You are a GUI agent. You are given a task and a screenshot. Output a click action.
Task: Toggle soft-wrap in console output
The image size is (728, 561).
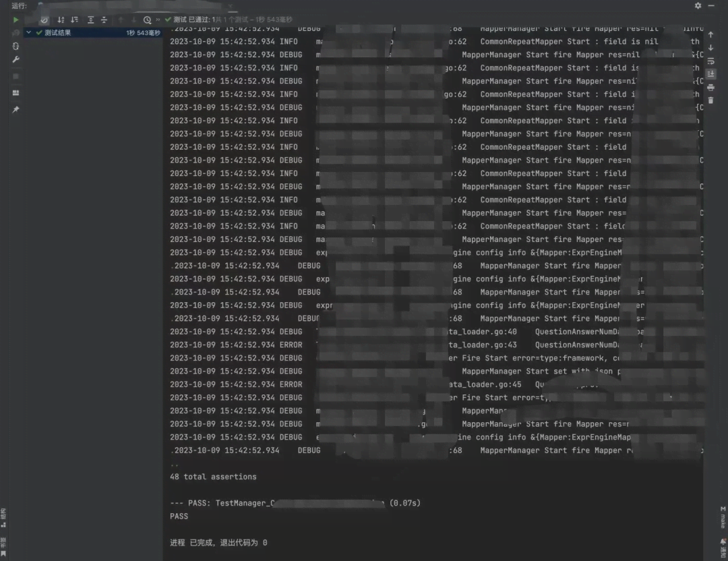[710, 61]
